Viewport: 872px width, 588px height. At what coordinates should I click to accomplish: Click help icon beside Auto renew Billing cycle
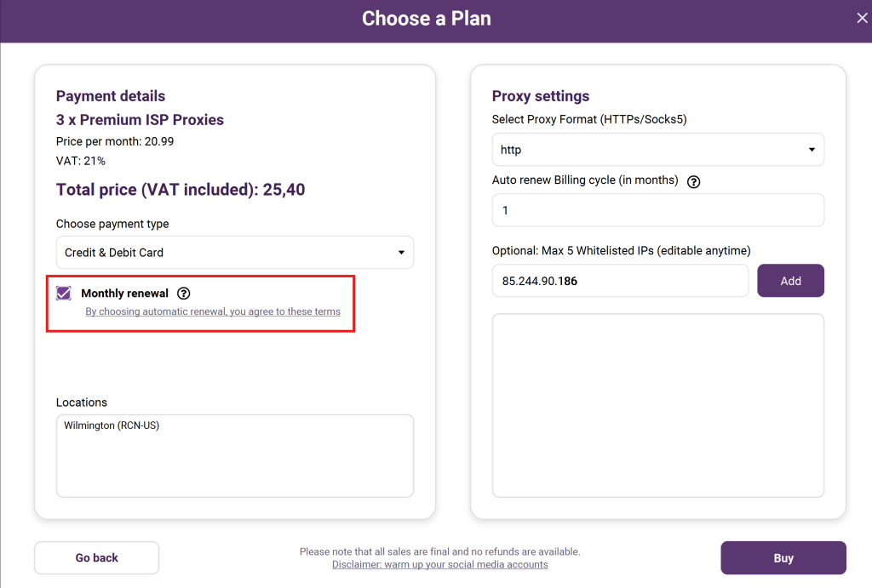(693, 181)
